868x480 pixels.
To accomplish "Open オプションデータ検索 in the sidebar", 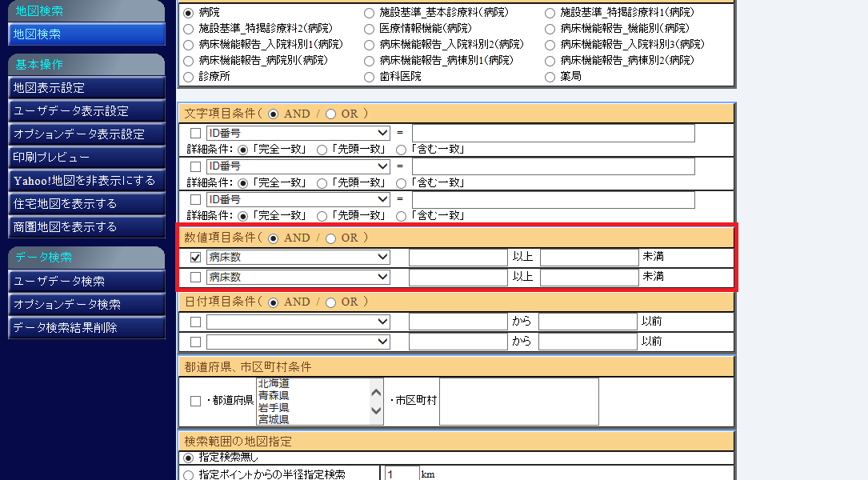I will click(86, 305).
